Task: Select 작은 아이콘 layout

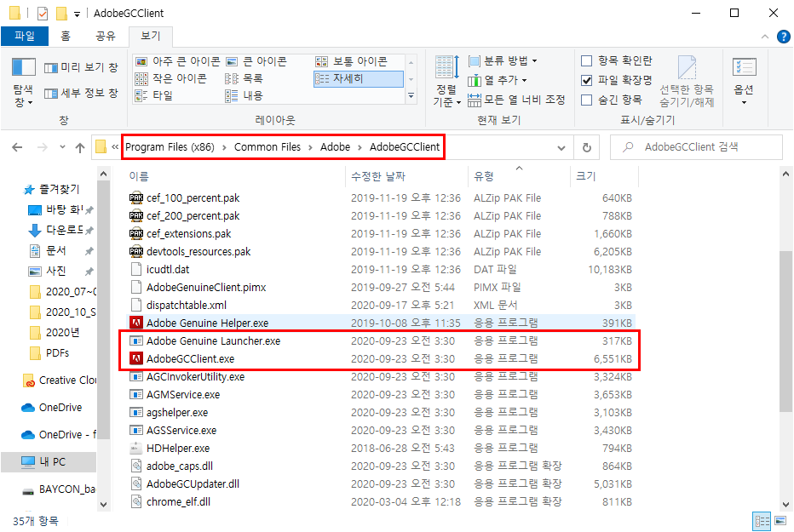Action: coord(171,78)
